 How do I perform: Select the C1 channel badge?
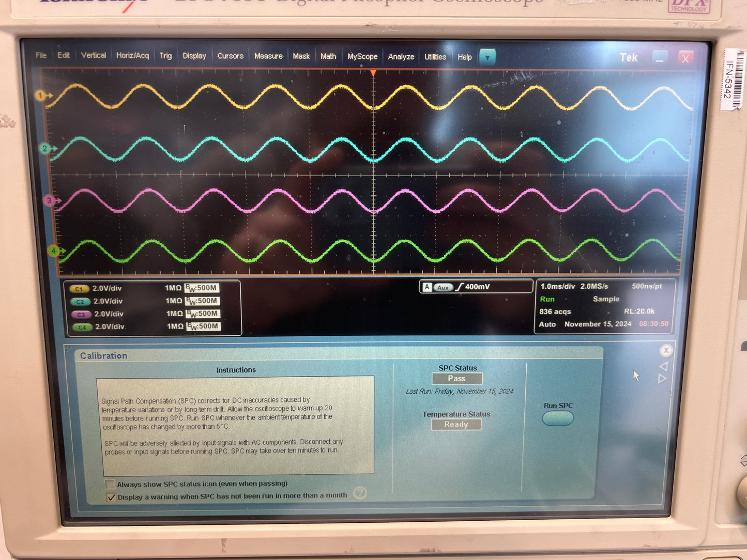(x=79, y=289)
